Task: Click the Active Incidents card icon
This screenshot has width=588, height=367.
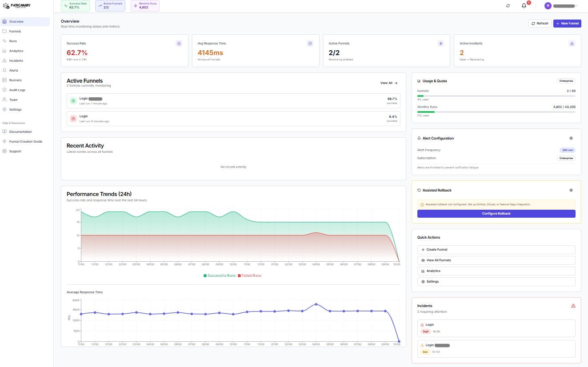Action: click(572, 44)
